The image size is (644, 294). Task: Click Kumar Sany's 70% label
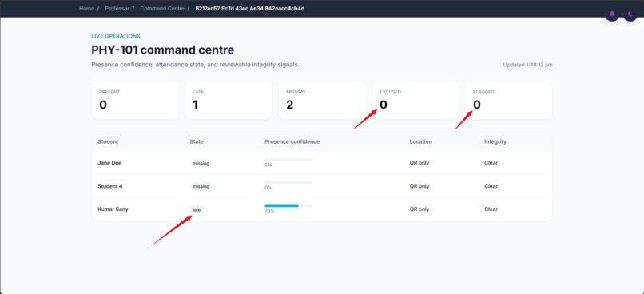pos(269,211)
